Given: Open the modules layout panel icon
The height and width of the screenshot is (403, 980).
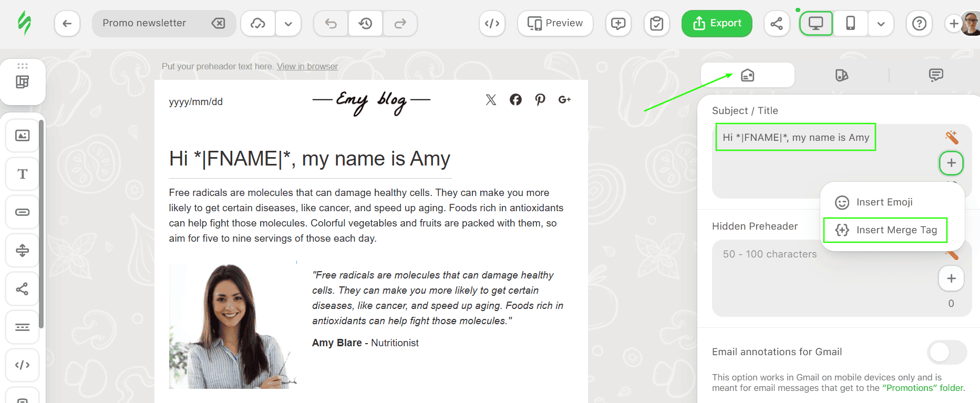Looking at the screenshot, I should click(x=23, y=82).
